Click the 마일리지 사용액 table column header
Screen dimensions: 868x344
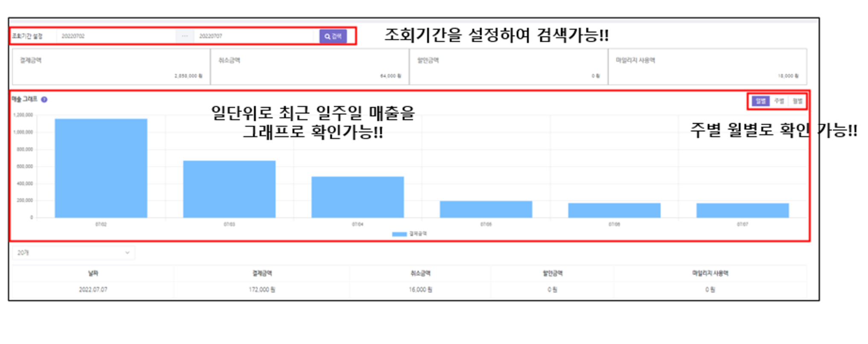point(710,273)
